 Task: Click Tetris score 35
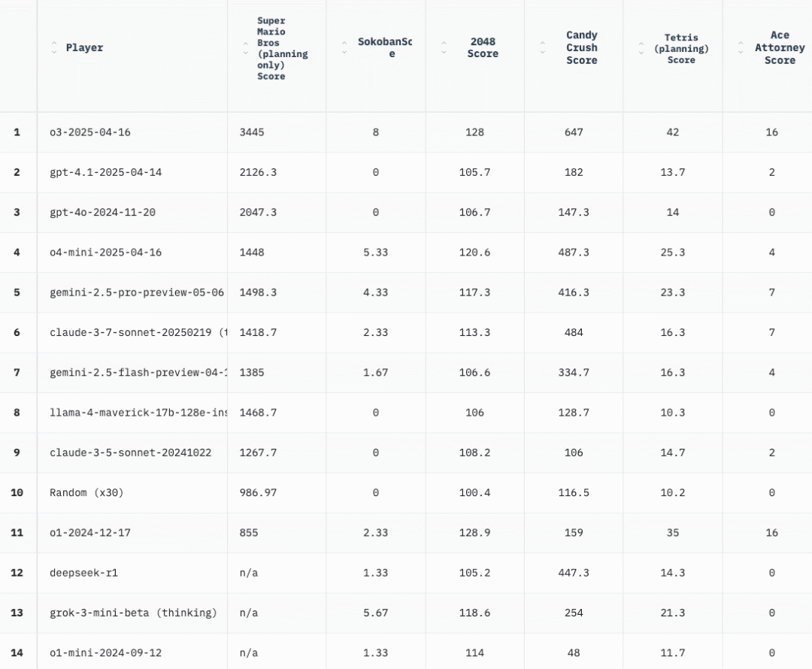(673, 533)
